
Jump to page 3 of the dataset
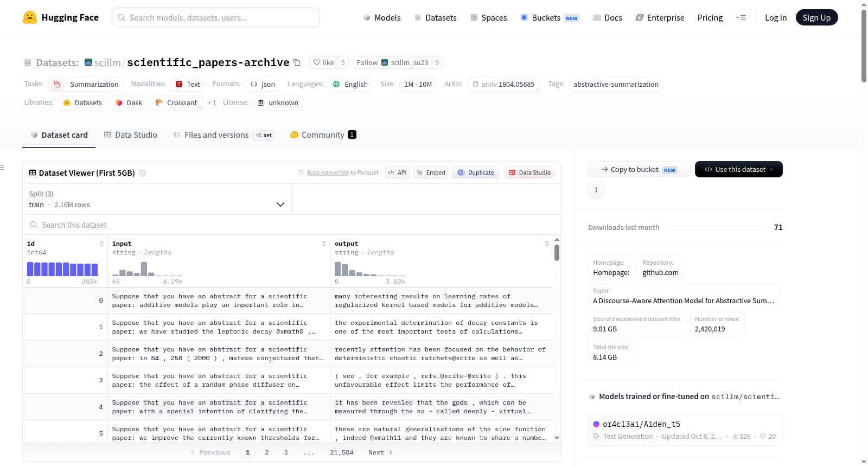click(286, 452)
